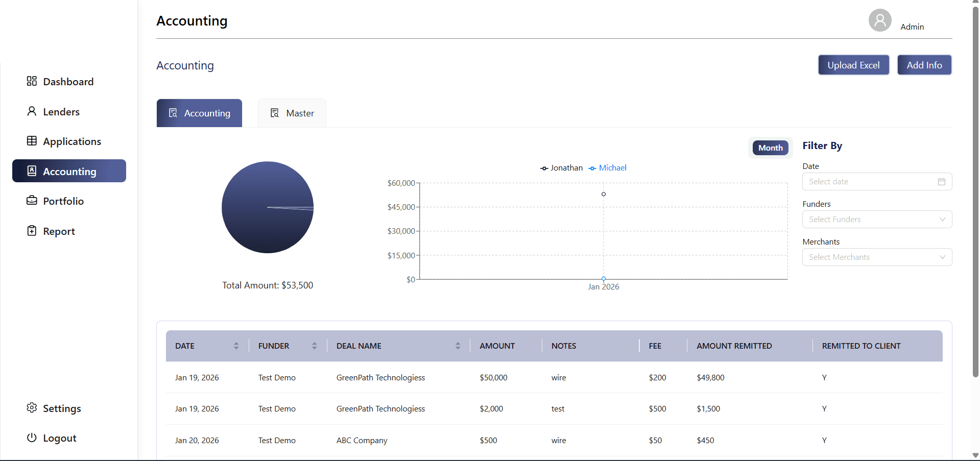Toggle Jonathan series in chart legend
The width and height of the screenshot is (980, 461).
(561, 168)
